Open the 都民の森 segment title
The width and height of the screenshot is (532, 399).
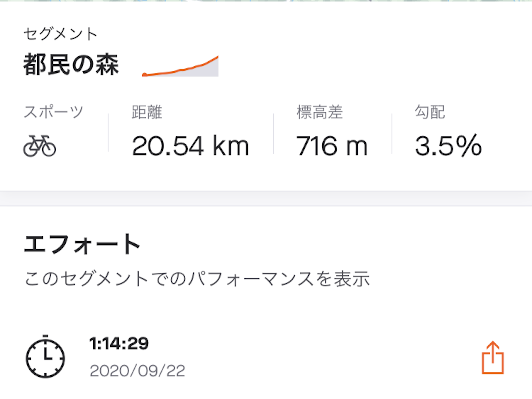click(71, 64)
